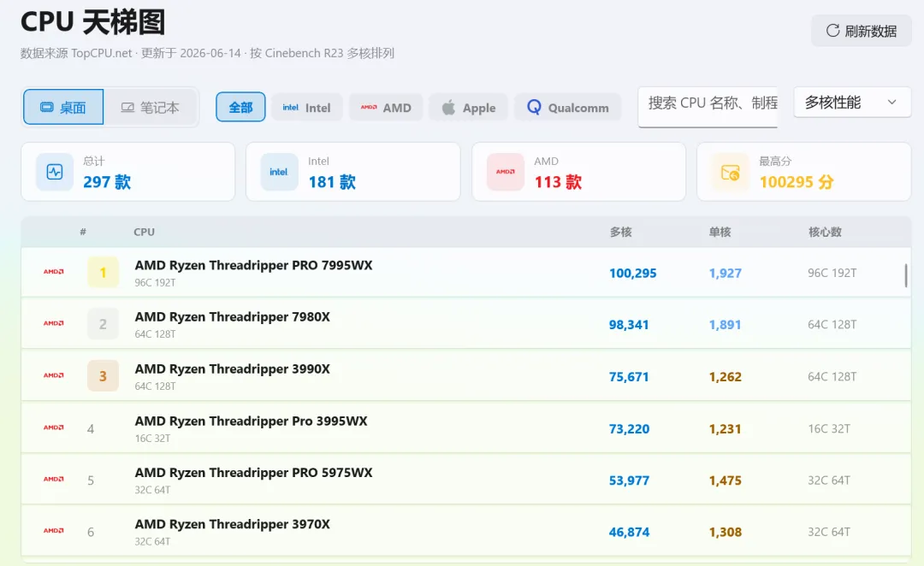This screenshot has height=566, width=924.
Task: Click the gold rank 1 badge
Action: tap(104, 272)
